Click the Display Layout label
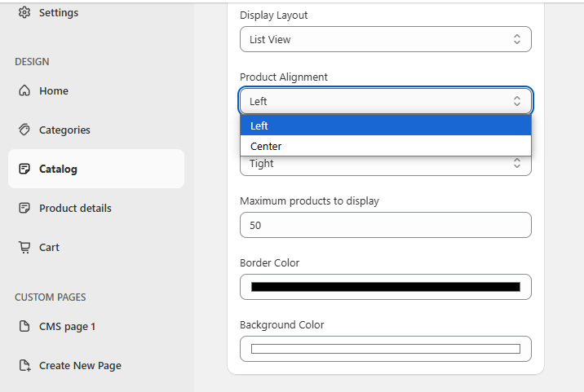Image resolution: width=584 pixels, height=392 pixels. 274,15
